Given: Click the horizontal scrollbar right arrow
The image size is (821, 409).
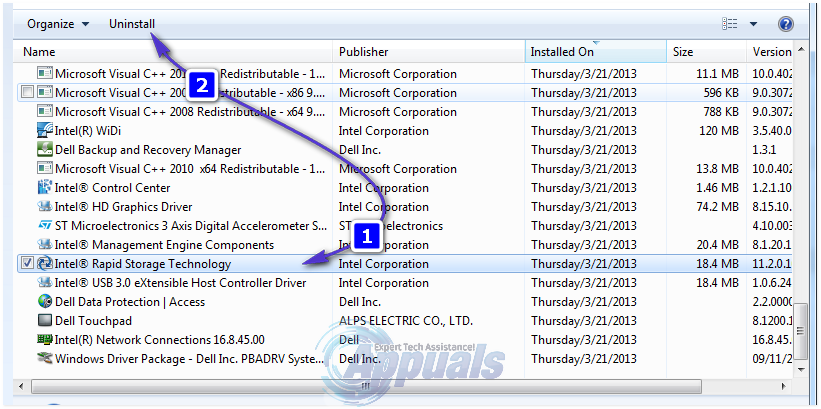Looking at the screenshot, I should (784, 386).
